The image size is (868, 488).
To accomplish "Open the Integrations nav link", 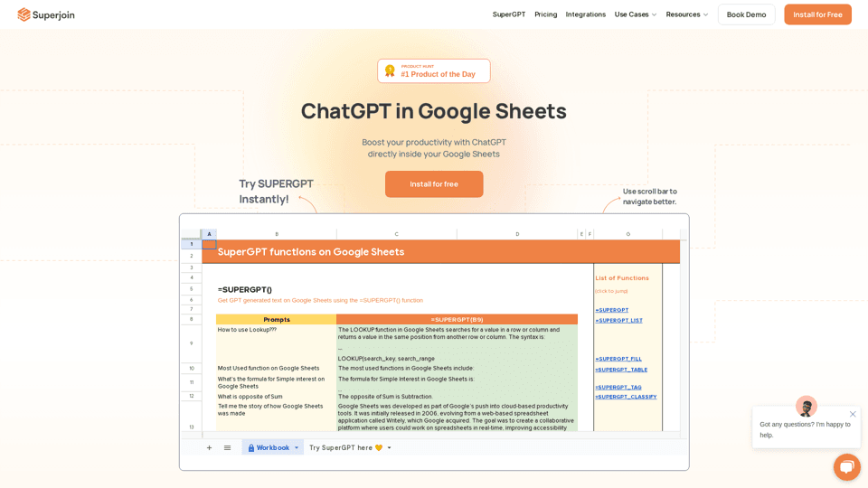I will point(585,14).
